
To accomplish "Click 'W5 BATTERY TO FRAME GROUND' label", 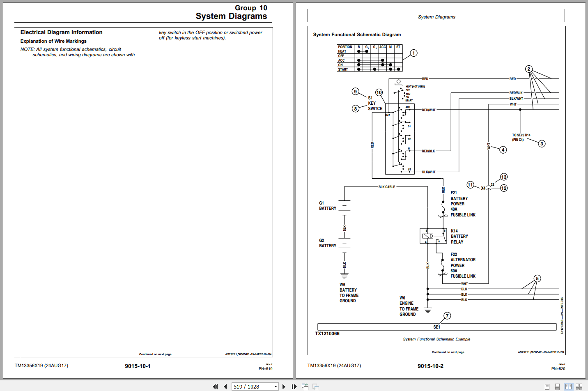I will [349, 293].
